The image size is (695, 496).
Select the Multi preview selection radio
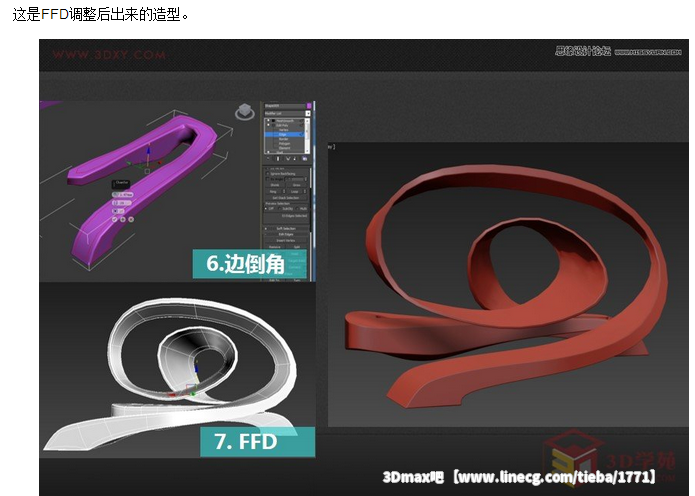click(297, 209)
